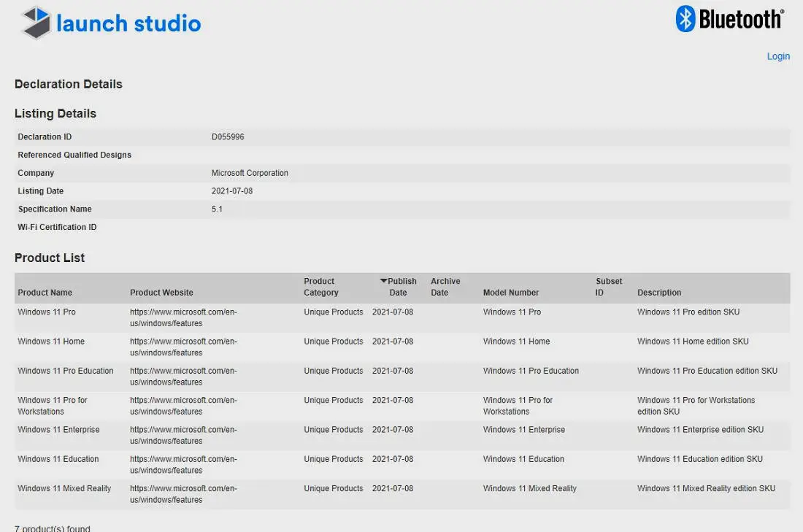Open the website link in the Windows 11 Pro row
Image resolution: width=803 pixels, height=532 pixels.
pyautogui.click(x=183, y=317)
